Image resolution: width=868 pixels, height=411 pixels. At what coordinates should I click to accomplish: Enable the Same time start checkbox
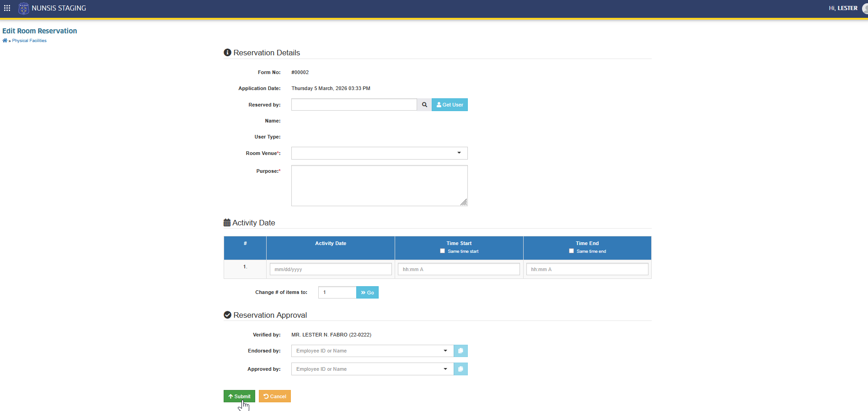pos(442,251)
